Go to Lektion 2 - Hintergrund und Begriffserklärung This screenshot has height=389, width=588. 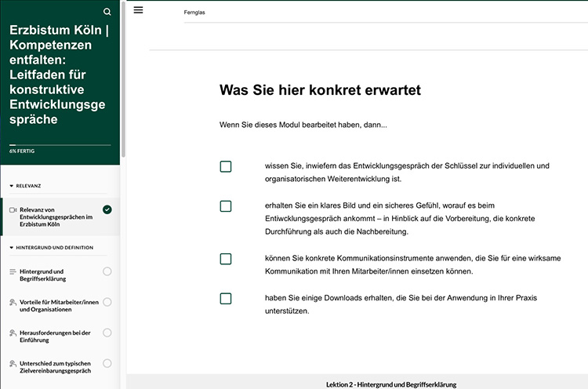point(391,384)
